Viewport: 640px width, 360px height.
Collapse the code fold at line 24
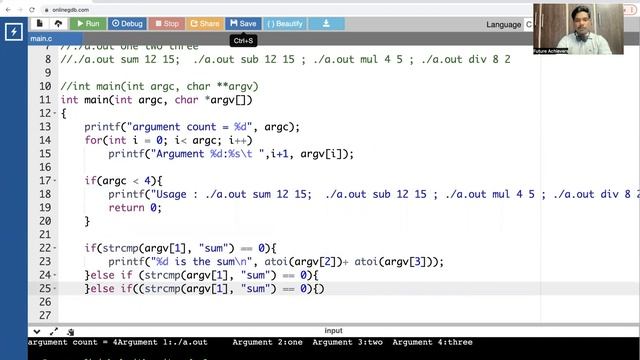[x=55, y=275]
